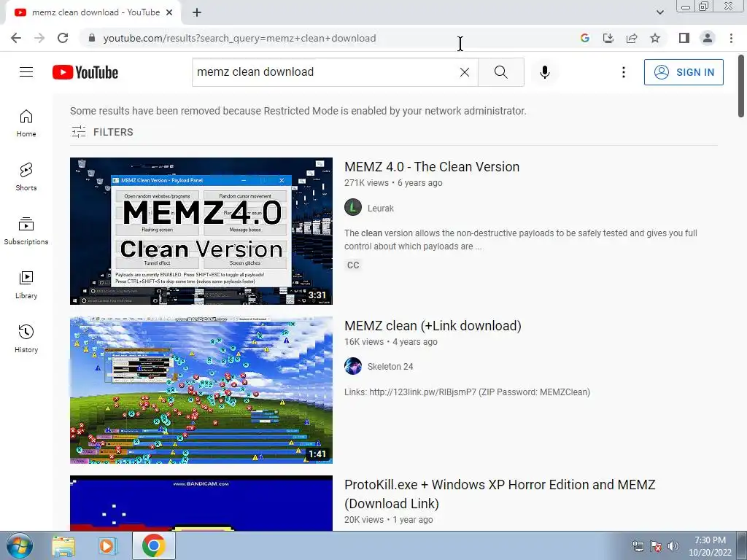This screenshot has width=747, height=560.
Task: Start voice search with the microphone
Action: (544, 72)
